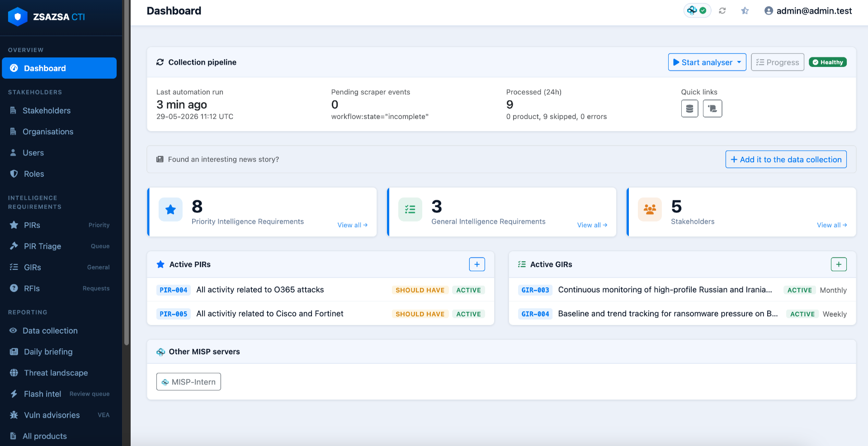Image resolution: width=868 pixels, height=446 pixels.
Task: View all Stakeholders link
Action: (x=832, y=225)
